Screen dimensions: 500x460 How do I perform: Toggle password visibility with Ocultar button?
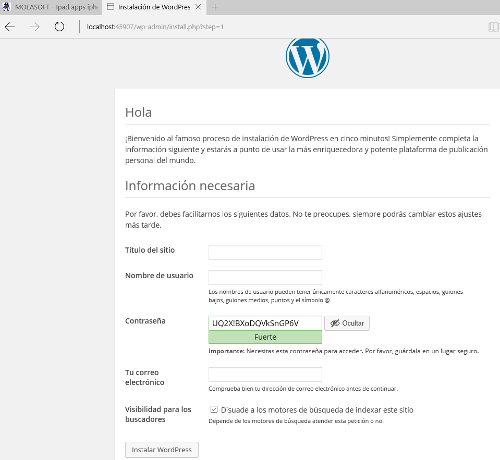(347, 323)
